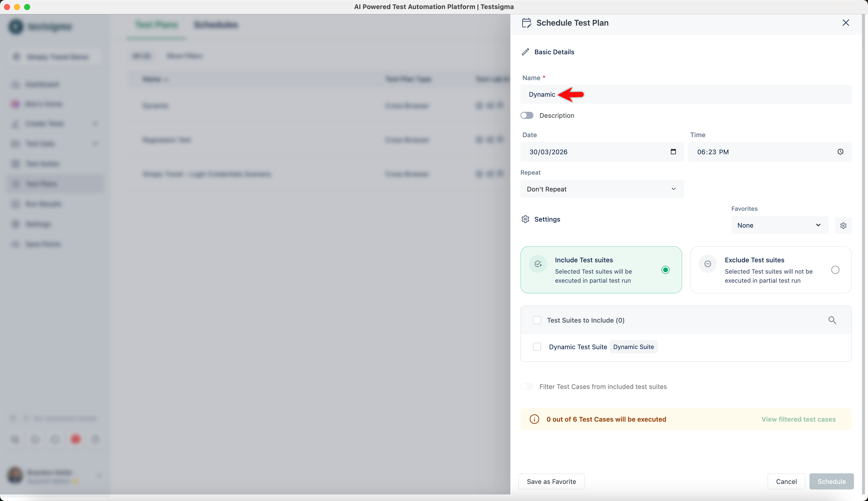Click the info icon in warning banner
868x501 pixels.
point(534,419)
